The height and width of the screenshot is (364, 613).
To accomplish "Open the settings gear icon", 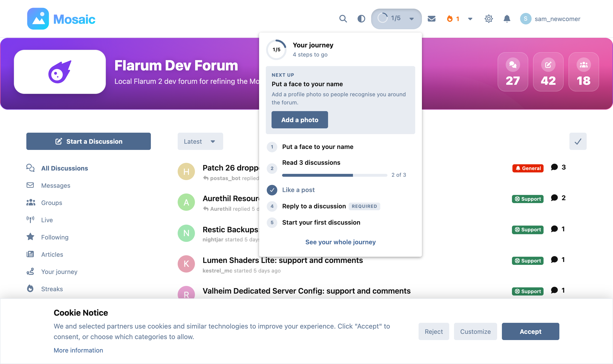I will point(488,19).
